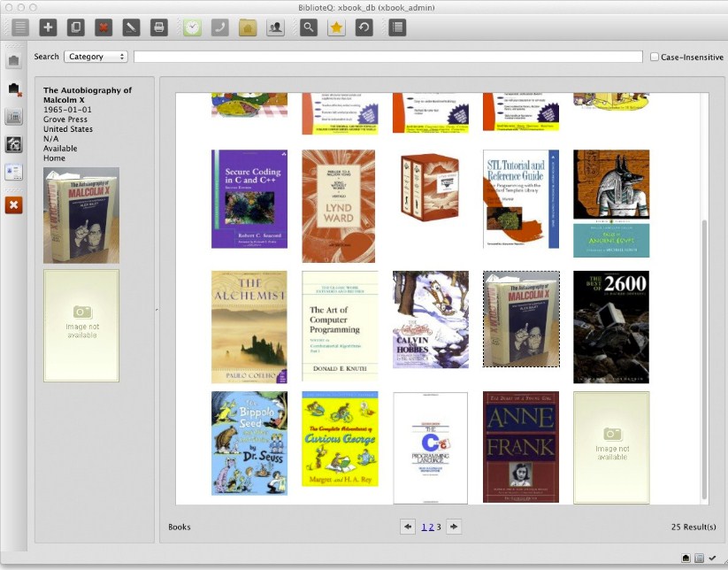The width and height of the screenshot is (728, 570).
Task: Select the Calvin and Hobbes book cover
Action: pyautogui.click(x=431, y=320)
